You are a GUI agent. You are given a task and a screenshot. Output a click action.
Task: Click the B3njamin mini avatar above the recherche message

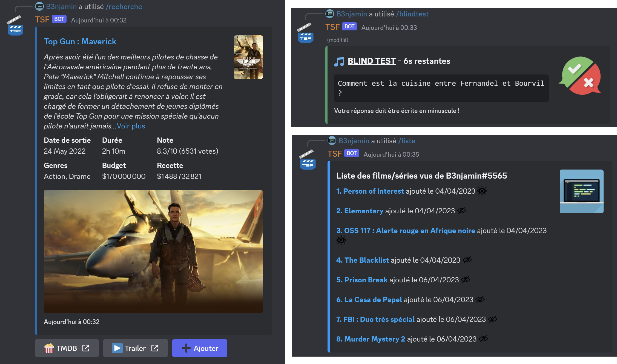pyautogui.click(x=39, y=6)
